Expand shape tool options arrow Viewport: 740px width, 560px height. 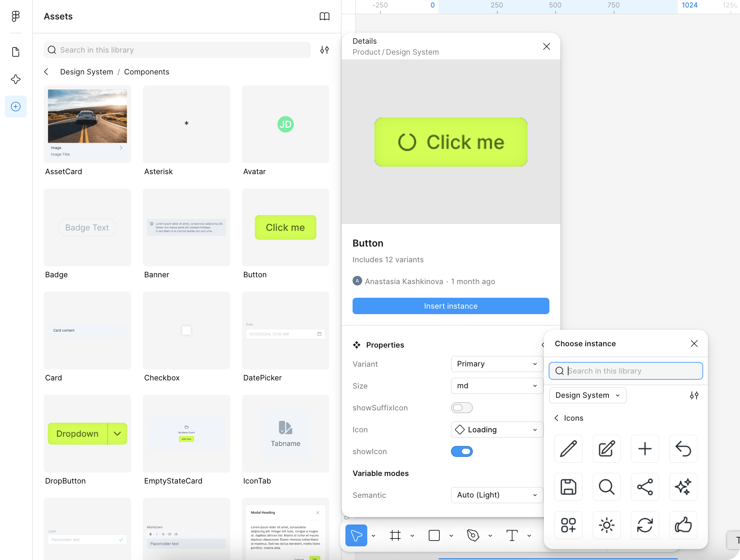coord(451,536)
